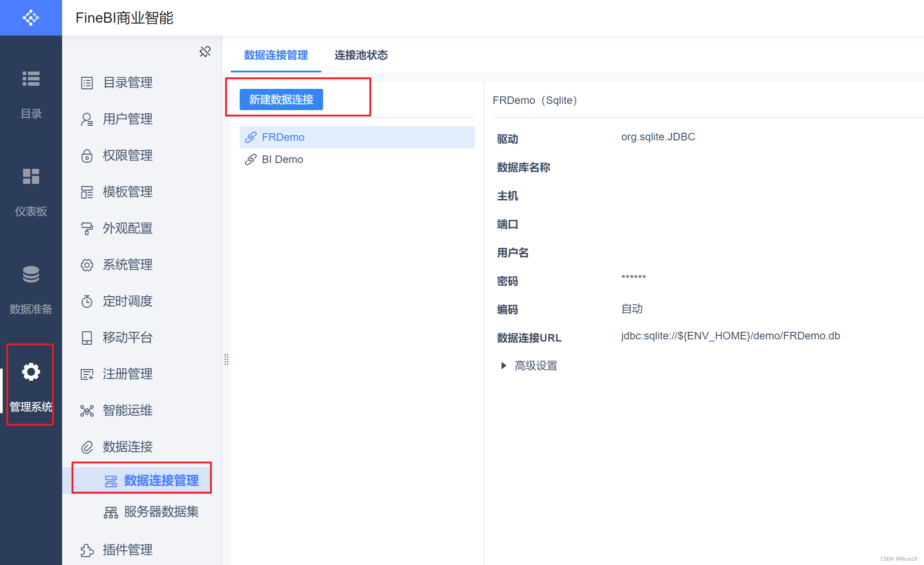Click the 数据库名称 label
Image resolution: width=924 pixels, height=565 pixels.
coord(524,167)
